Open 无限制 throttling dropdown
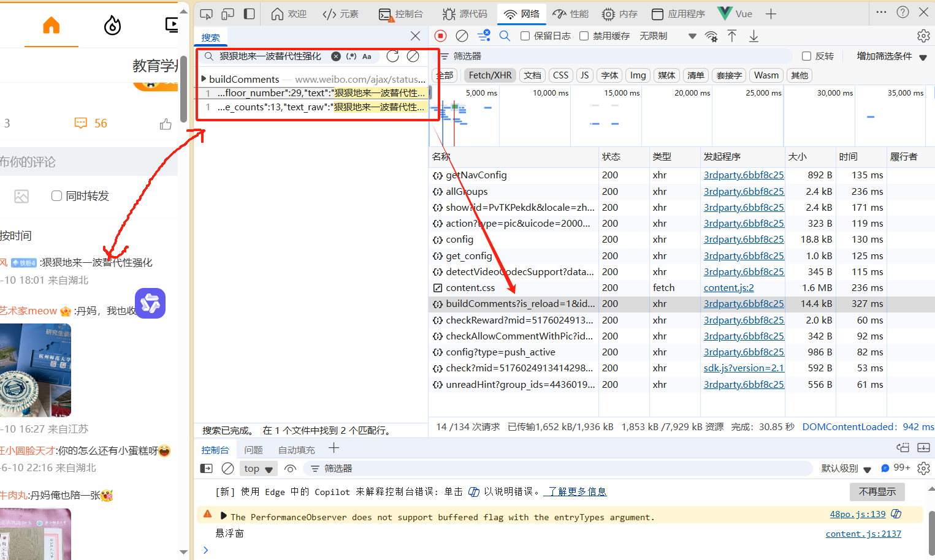This screenshot has height=560, width=935. point(668,36)
